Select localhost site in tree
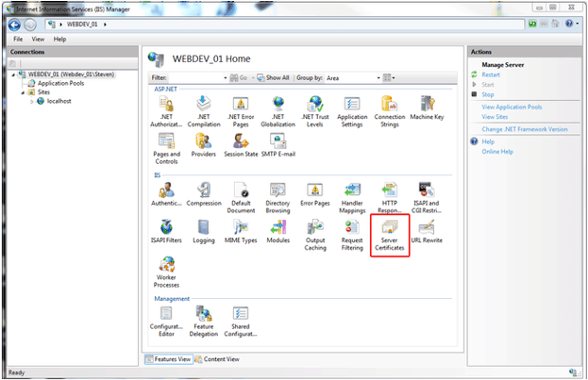The image size is (588, 380). [59, 101]
